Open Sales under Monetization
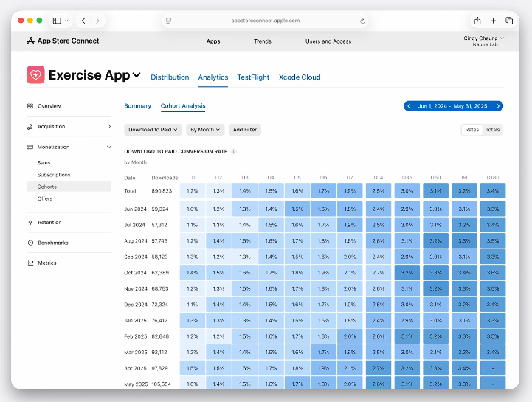This screenshot has height=402, width=532. pyautogui.click(x=44, y=163)
